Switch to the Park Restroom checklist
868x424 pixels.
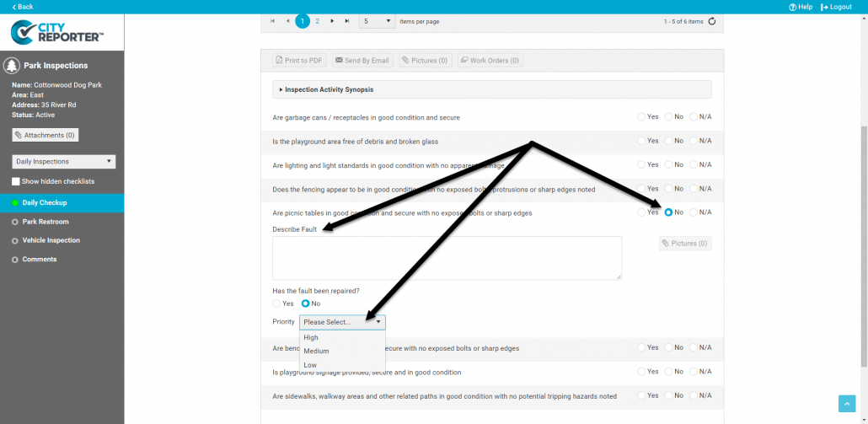coord(46,222)
